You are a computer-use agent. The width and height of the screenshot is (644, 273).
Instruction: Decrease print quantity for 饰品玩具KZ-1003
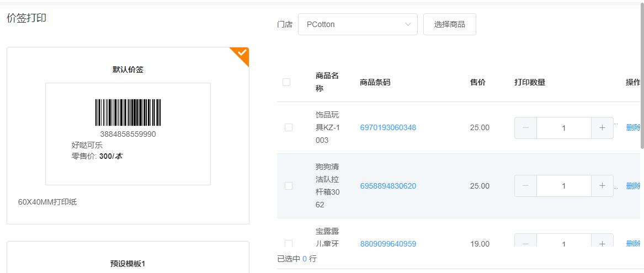tap(526, 127)
